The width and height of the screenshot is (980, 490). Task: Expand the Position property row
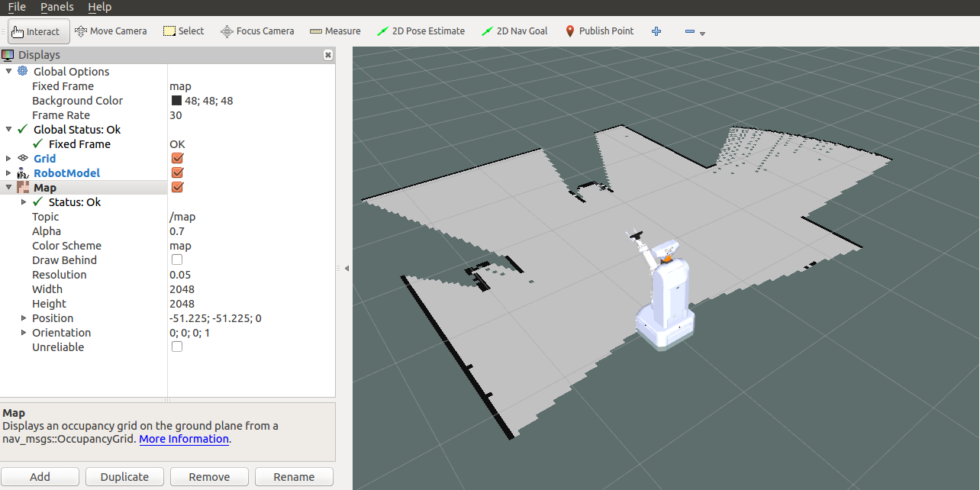coord(24,318)
